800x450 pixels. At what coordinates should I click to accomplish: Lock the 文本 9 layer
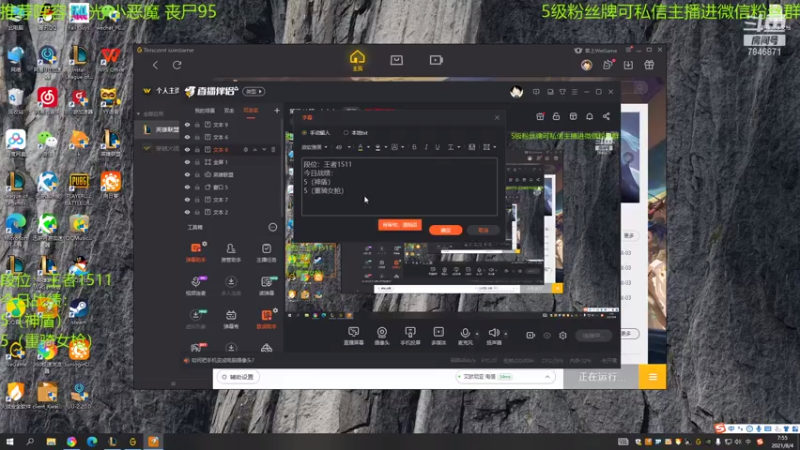197,124
